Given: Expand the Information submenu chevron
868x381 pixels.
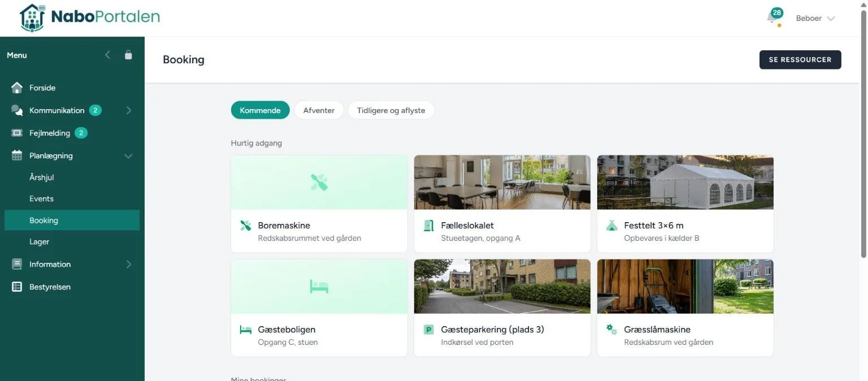Looking at the screenshot, I should (x=129, y=264).
